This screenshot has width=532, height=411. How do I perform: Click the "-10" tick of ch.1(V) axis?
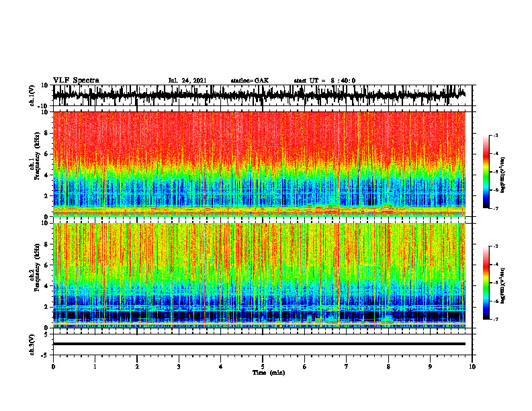pos(44,106)
